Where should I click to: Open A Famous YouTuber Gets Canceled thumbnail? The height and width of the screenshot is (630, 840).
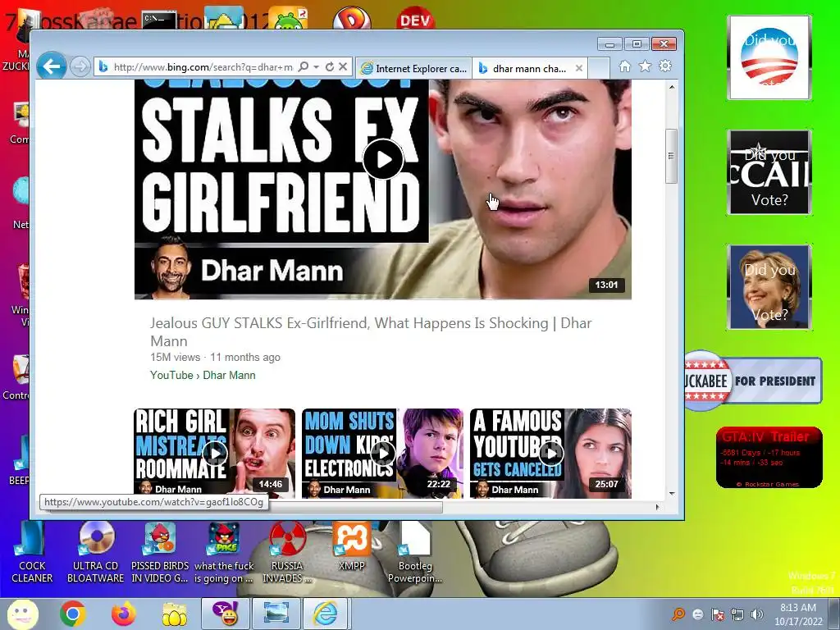point(550,453)
